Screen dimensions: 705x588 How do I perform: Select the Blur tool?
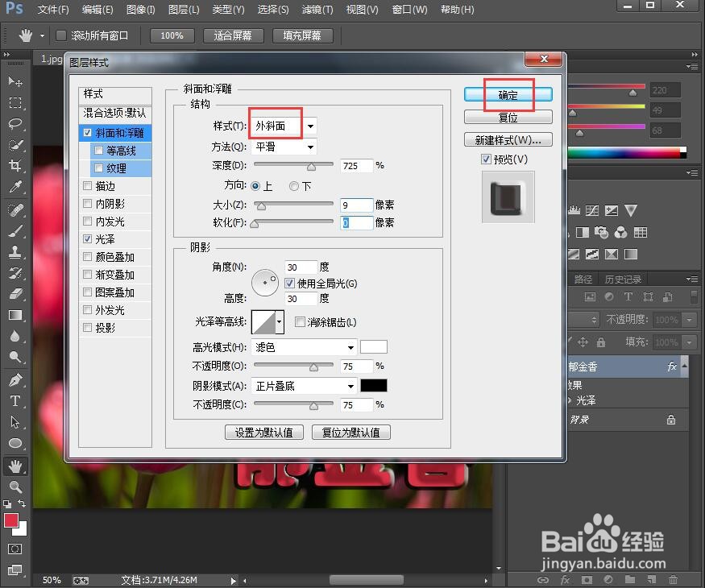(x=15, y=336)
